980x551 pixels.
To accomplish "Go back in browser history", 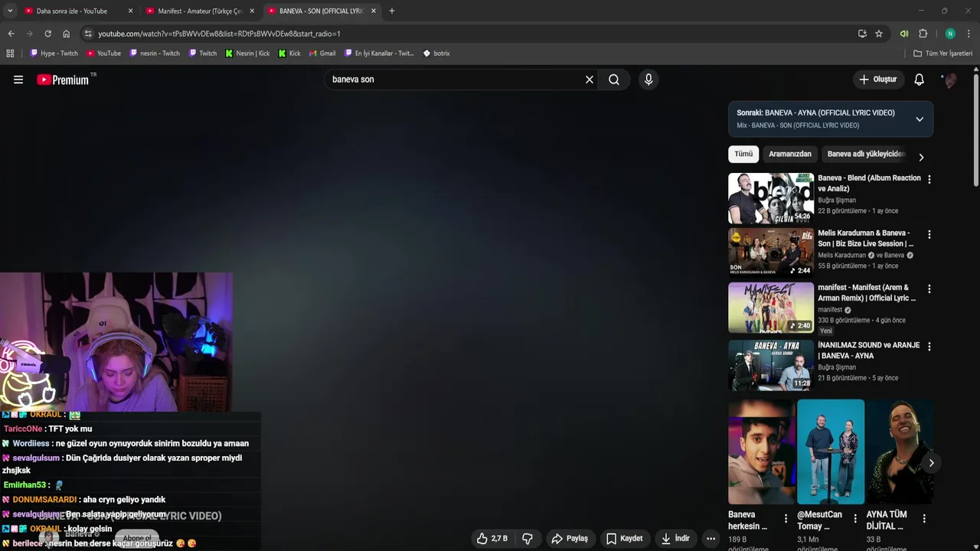I will tap(11, 34).
